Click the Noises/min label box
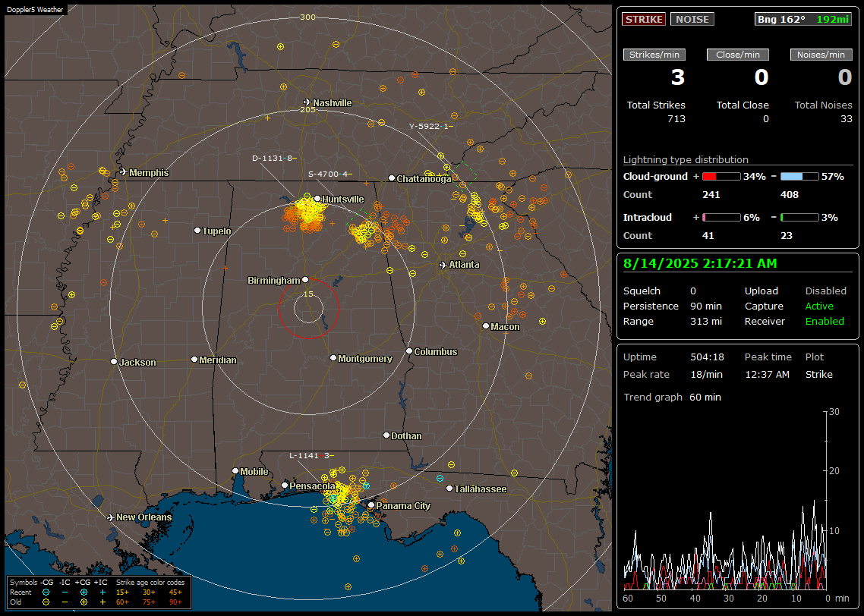The height and width of the screenshot is (616, 864). point(821,55)
